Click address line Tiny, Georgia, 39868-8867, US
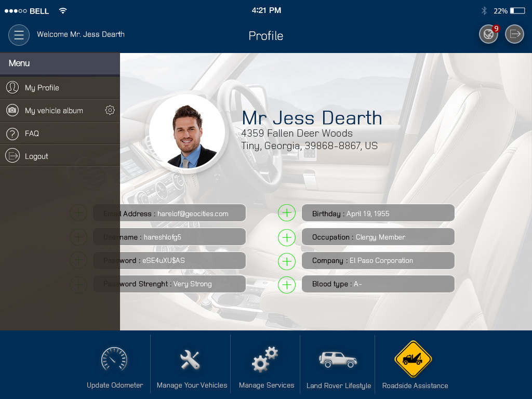The height and width of the screenshot is (399, 532). tap(310, 146)
